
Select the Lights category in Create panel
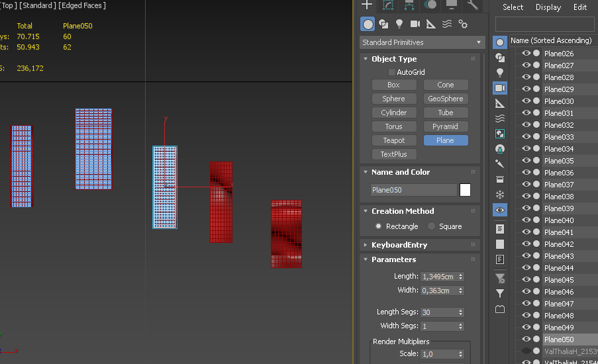tap(399, 24)
